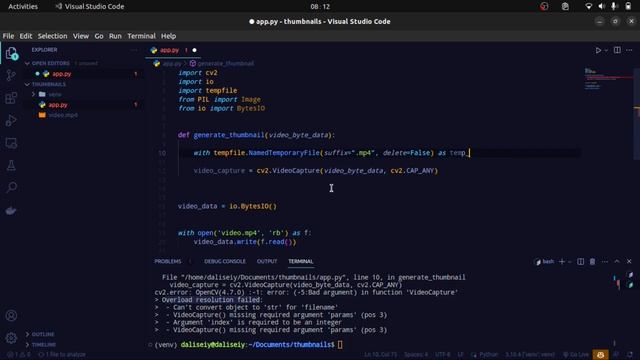Open the Remote Explorer view

[11, 143]
